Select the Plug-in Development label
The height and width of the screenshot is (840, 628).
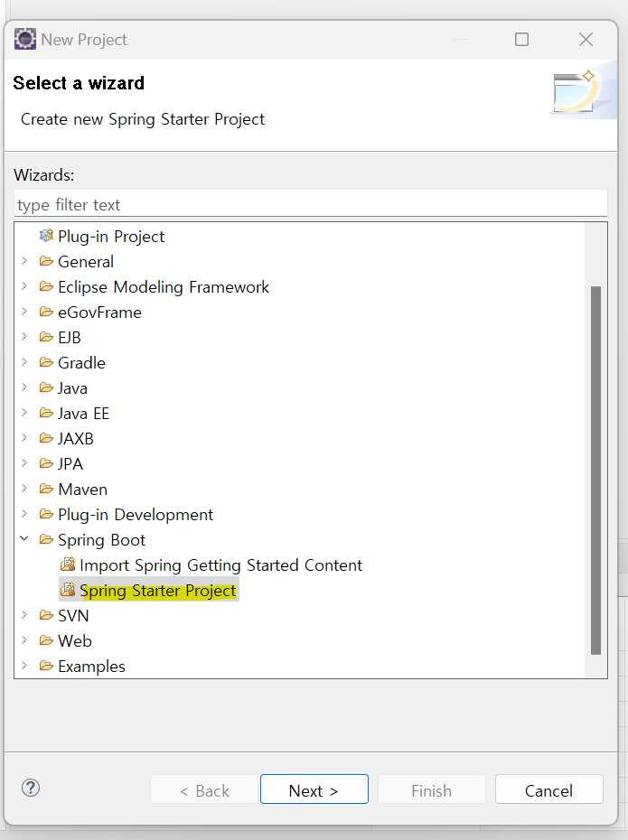136,515
